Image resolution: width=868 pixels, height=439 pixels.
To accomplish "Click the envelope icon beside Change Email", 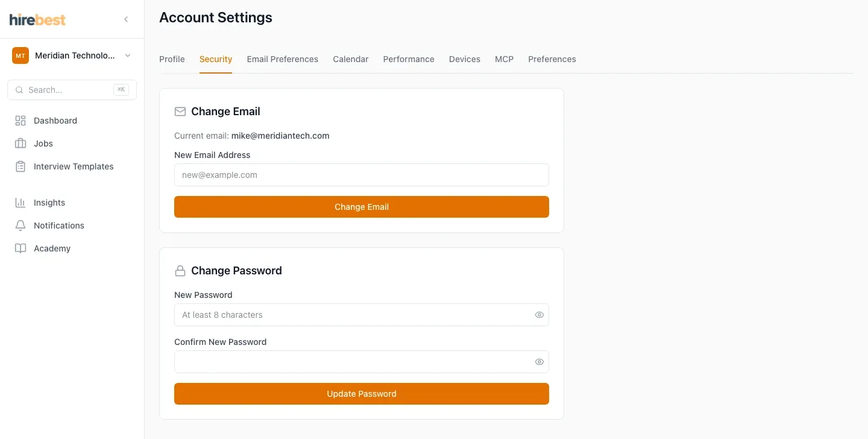I will point(180,112).
